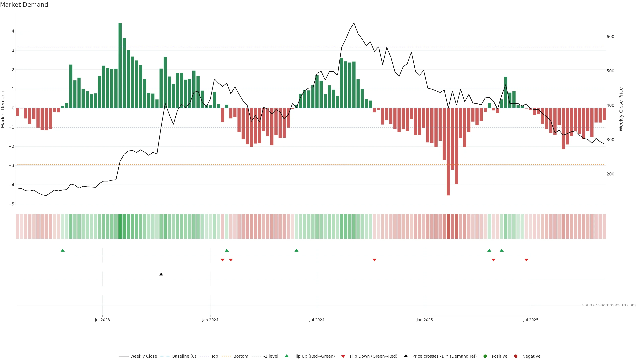The height and width of the screenshot is (362, 644).
Task: Click red triangle icon in Flip Down legend
Action: tap(343, 356)
